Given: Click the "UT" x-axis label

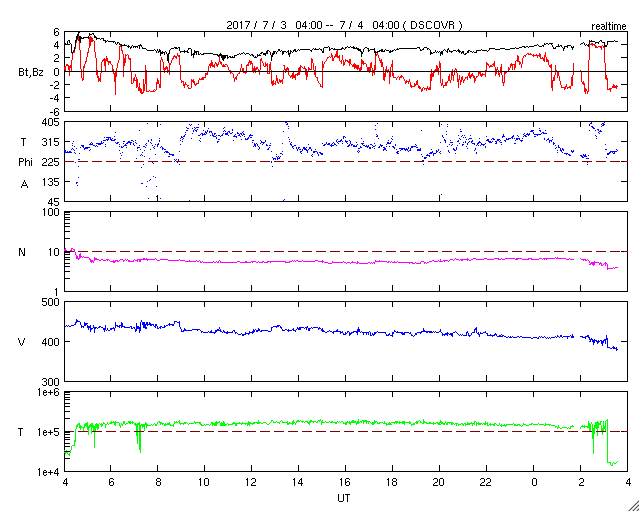Looking at the screenshot, I should (344, 498).
